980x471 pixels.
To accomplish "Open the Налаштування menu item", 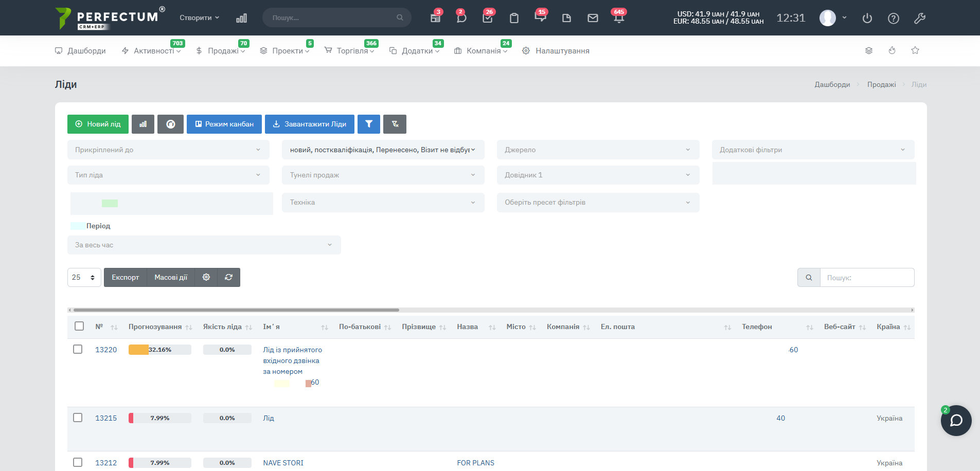I will (562, 51).
